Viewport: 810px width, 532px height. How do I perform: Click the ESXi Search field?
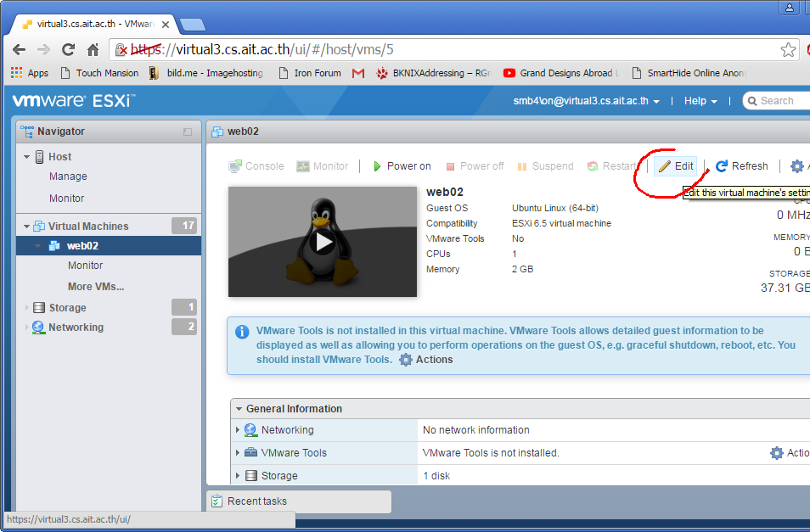(x=778, y=101)
